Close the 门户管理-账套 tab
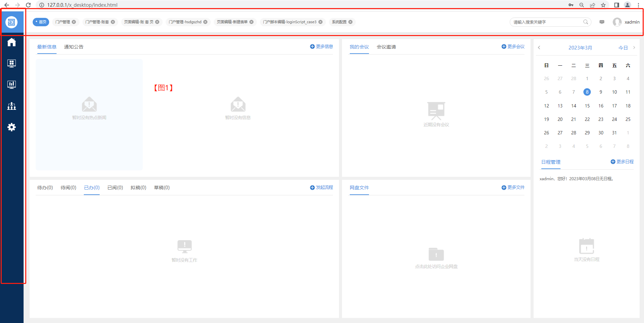The image size is (644, 323). (x=113, y=22)
